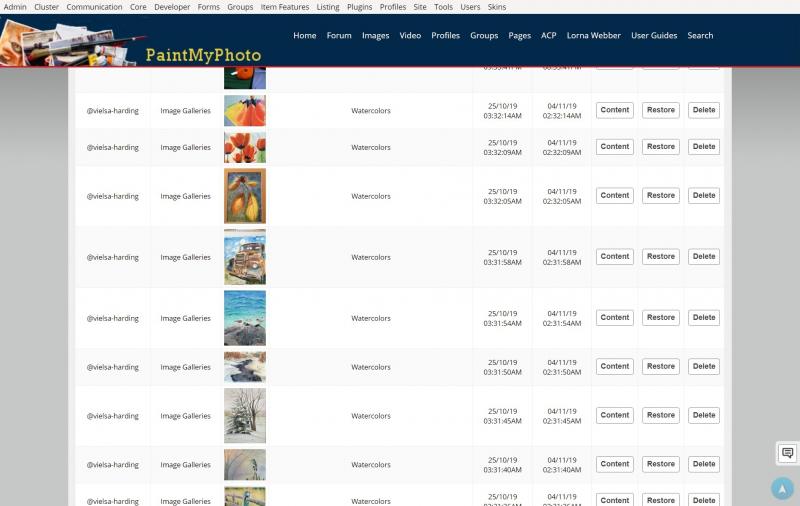Open the ACP navigation link
Viewport: 800px width, 506px height.
(548, 35)
